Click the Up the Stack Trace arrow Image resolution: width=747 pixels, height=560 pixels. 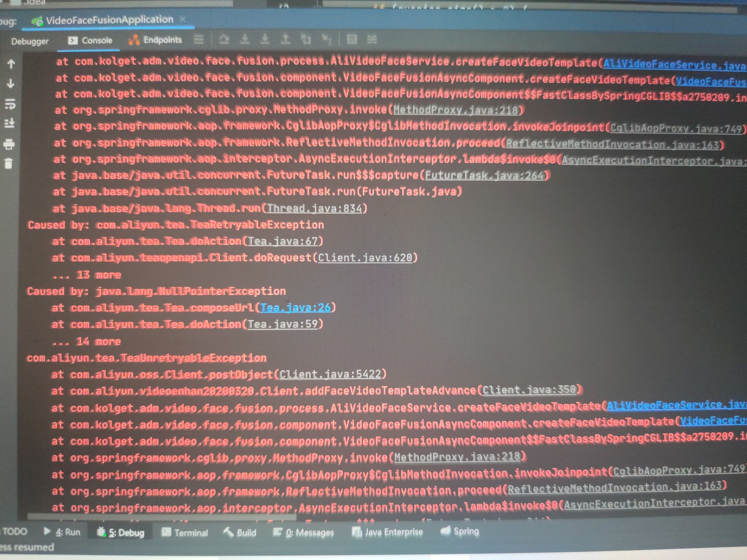pyautogui.click(x=11, y=64)
